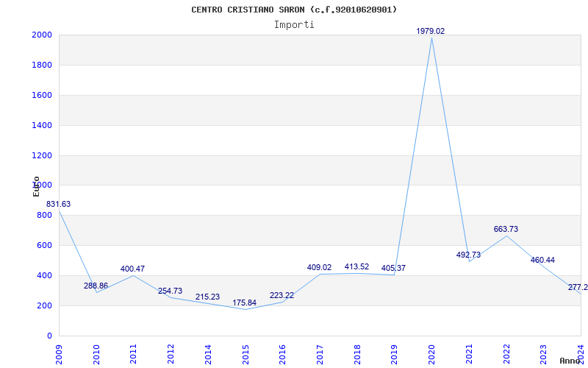This screenshot has height=368, width=588.
Task: Click the 2016 x-axis year label
Action: point(282,354)
